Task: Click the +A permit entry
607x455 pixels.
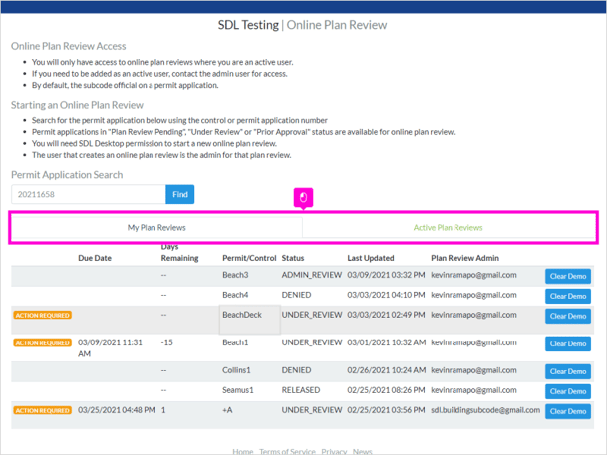Action: [227, 410]
